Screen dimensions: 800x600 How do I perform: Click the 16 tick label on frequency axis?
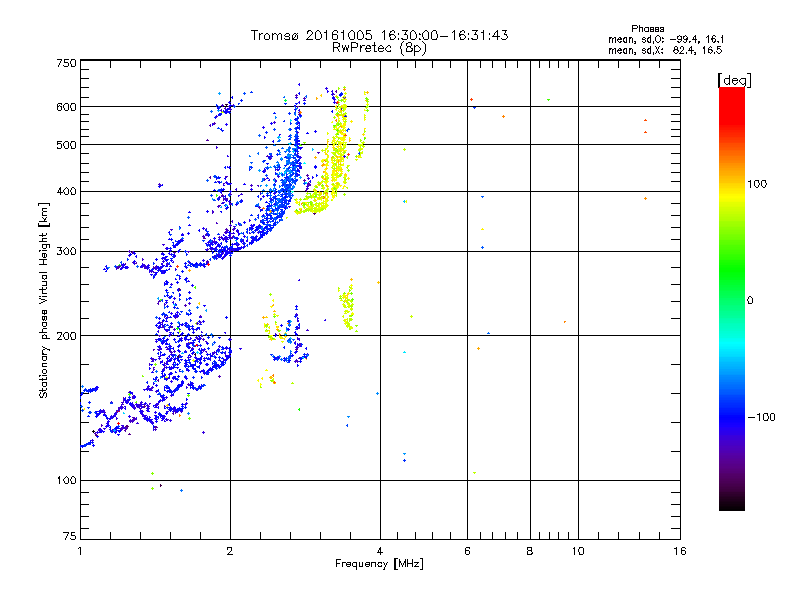click(680, 551)
